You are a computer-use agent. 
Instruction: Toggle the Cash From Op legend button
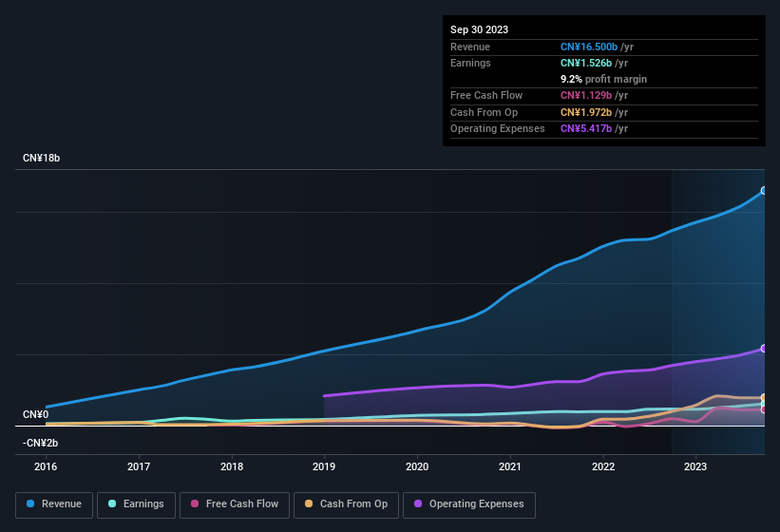[x=346, y=504]
